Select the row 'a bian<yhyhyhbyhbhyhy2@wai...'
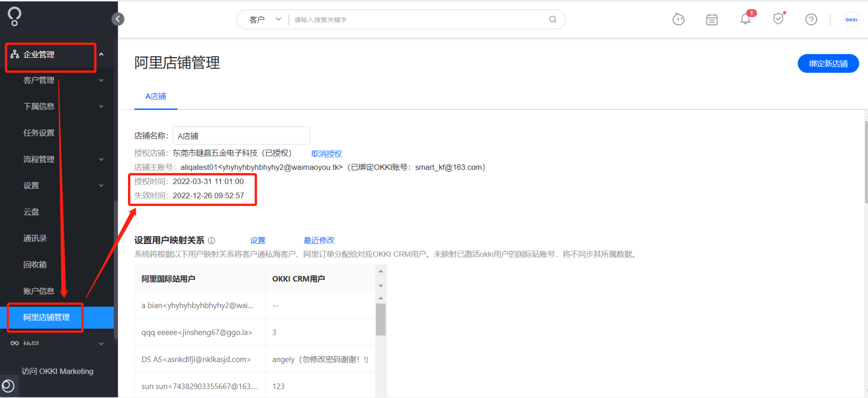Viewport: 868px width, 398px height. 255,306
